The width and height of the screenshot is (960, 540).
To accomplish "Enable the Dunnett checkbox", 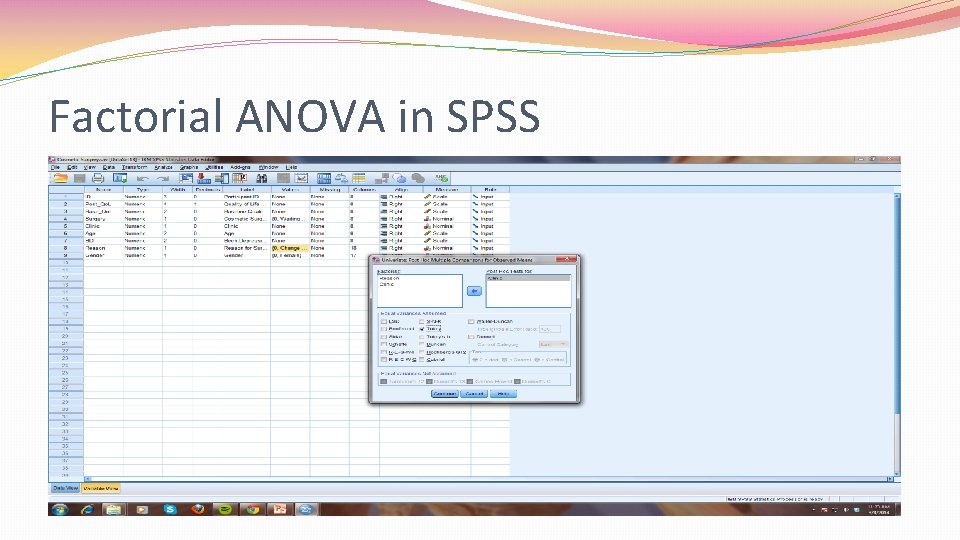I will pyautogui.click(x=471, y=337).
